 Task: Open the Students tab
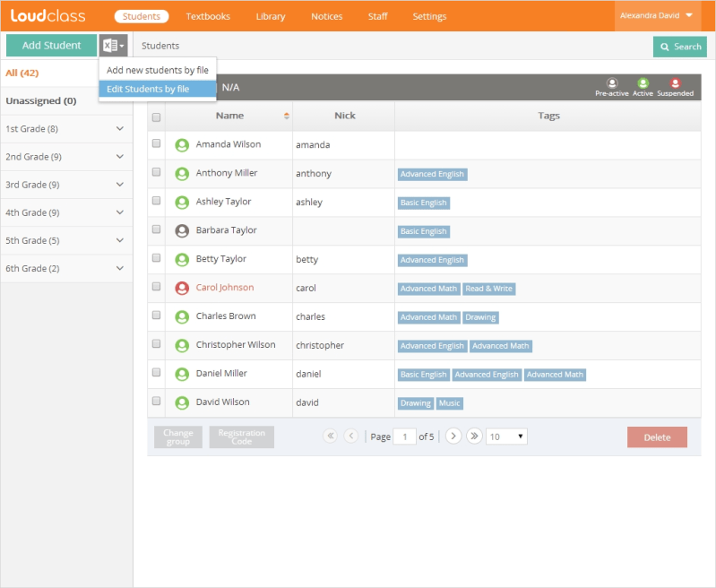(141, 16)
